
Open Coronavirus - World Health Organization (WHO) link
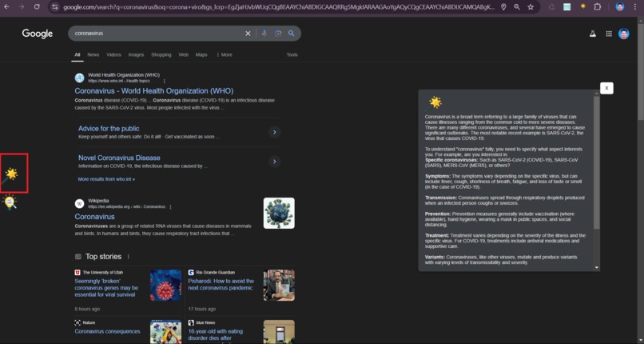154,91
